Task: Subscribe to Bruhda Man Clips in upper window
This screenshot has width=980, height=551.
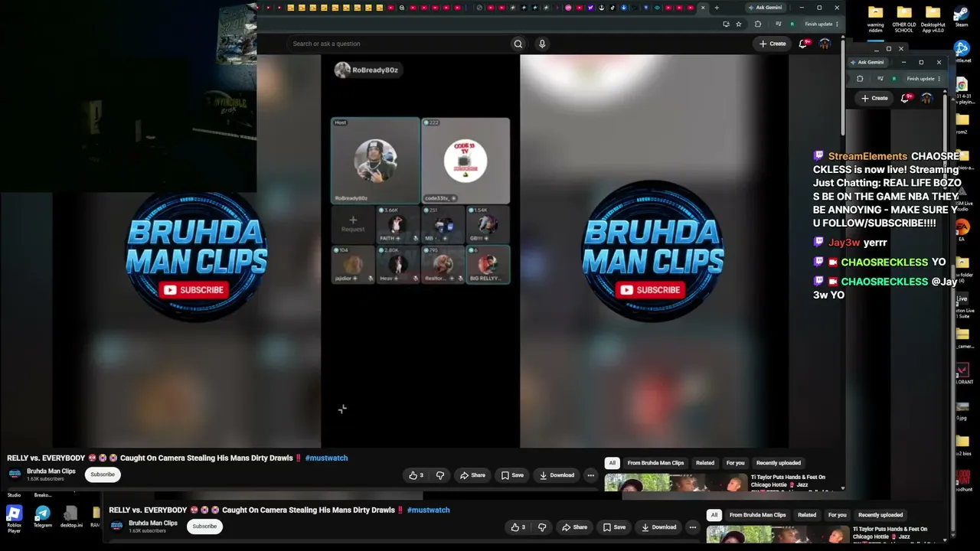Action: pos(103,474)
